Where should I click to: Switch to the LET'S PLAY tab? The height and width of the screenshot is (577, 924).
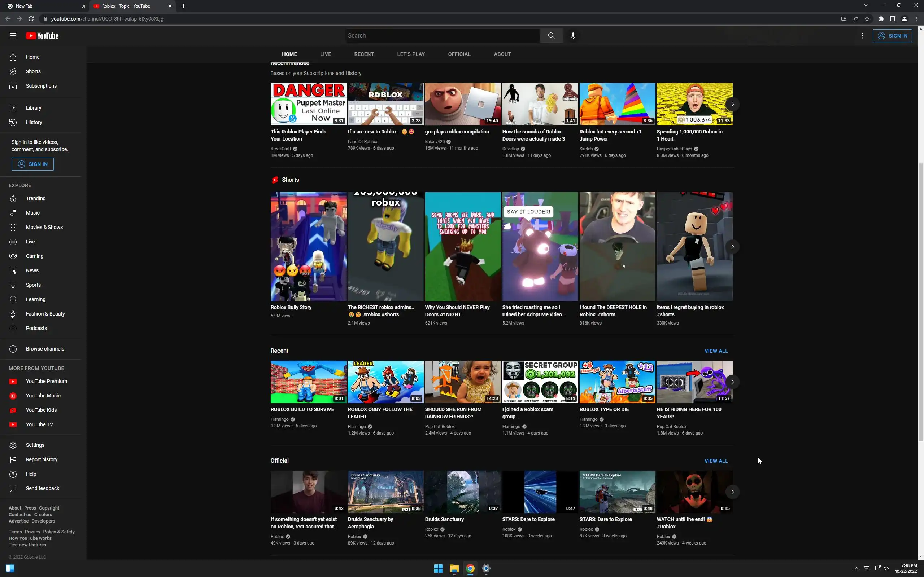(x=410, y=54)
